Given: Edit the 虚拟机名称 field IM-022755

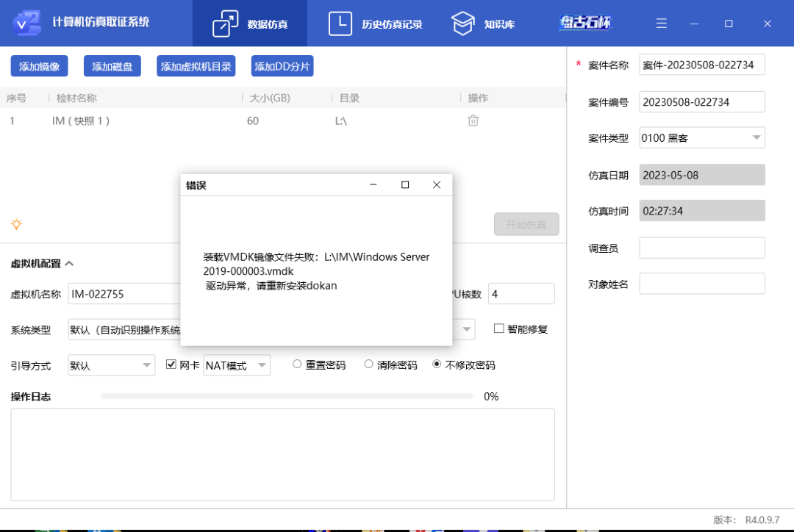Looking at the screenshot, I should click(124, 294).
